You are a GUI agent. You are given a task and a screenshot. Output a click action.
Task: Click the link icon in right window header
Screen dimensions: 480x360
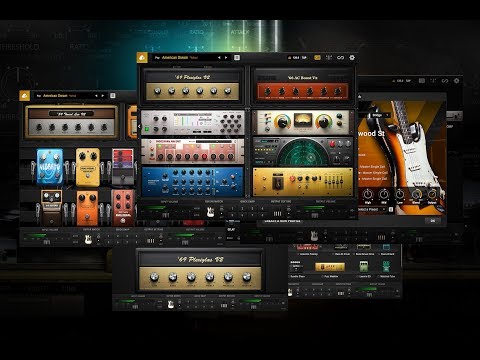(445, 81)
